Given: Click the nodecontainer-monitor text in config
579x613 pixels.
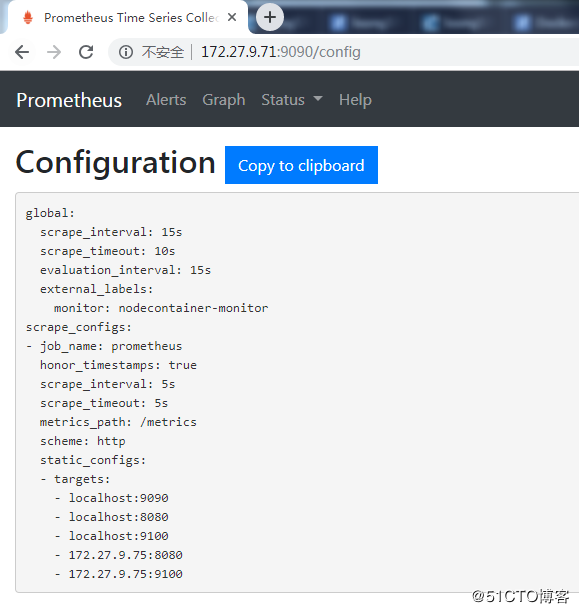Looking at the screenshot, I should 194,308.
